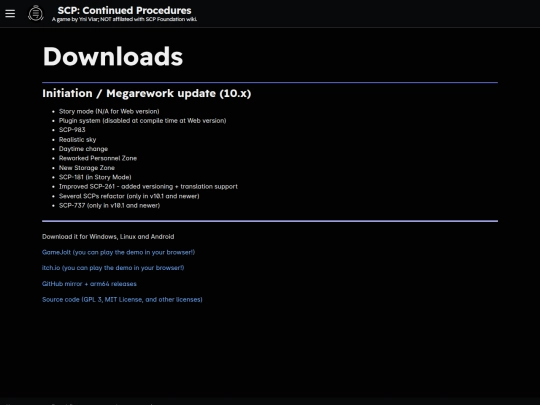Select the Several SCPs refactor item
540x405 pixels.
(x=129, y=196)
